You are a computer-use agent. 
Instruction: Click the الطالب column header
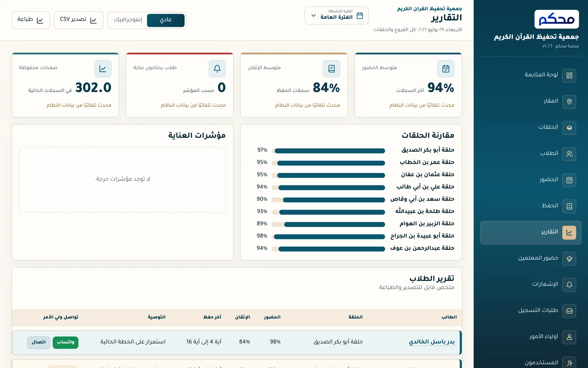click(449, 317)
